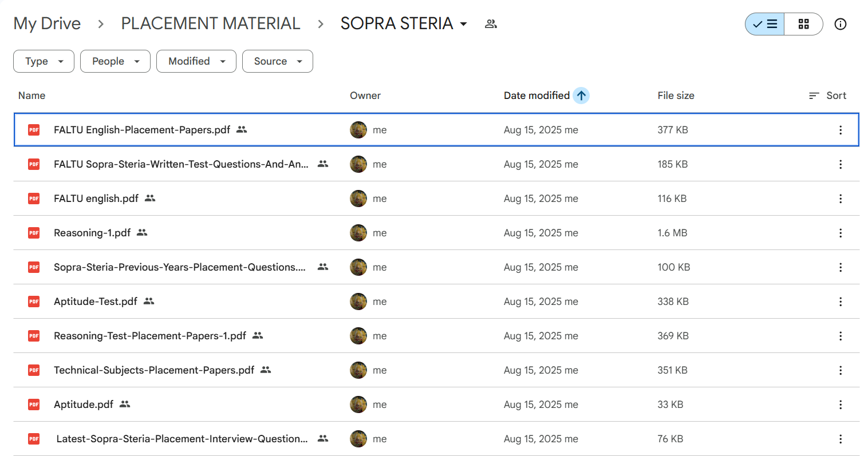Open More actions for FALTU Sopra-Steria-Written-Test row
868x456 pixels.
(840, 164)
